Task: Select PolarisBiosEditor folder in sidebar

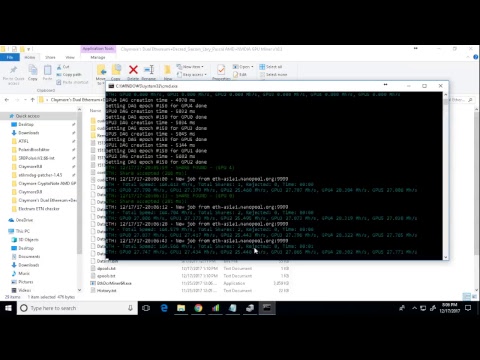Action: 34,150
